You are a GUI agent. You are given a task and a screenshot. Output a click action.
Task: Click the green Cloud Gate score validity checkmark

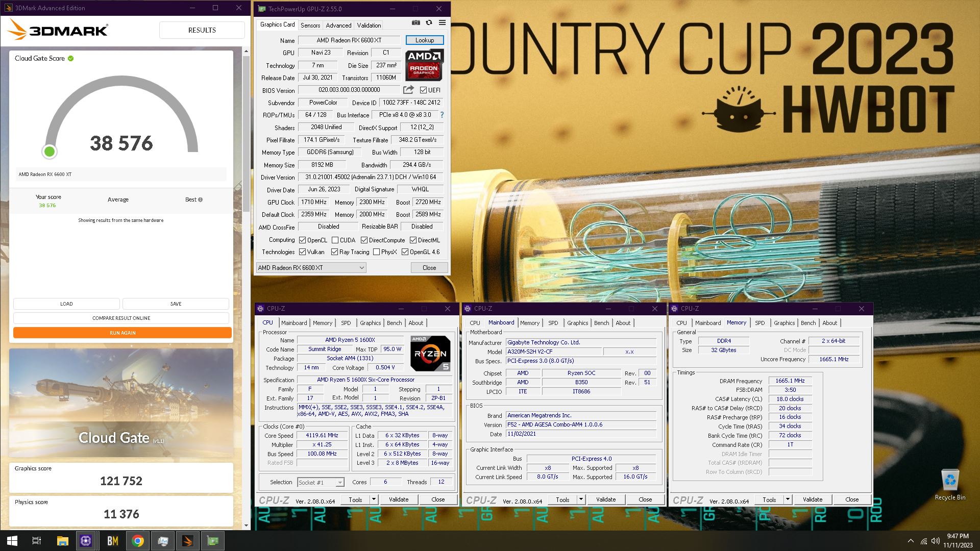pyautogui.click(x=71, y=58)
